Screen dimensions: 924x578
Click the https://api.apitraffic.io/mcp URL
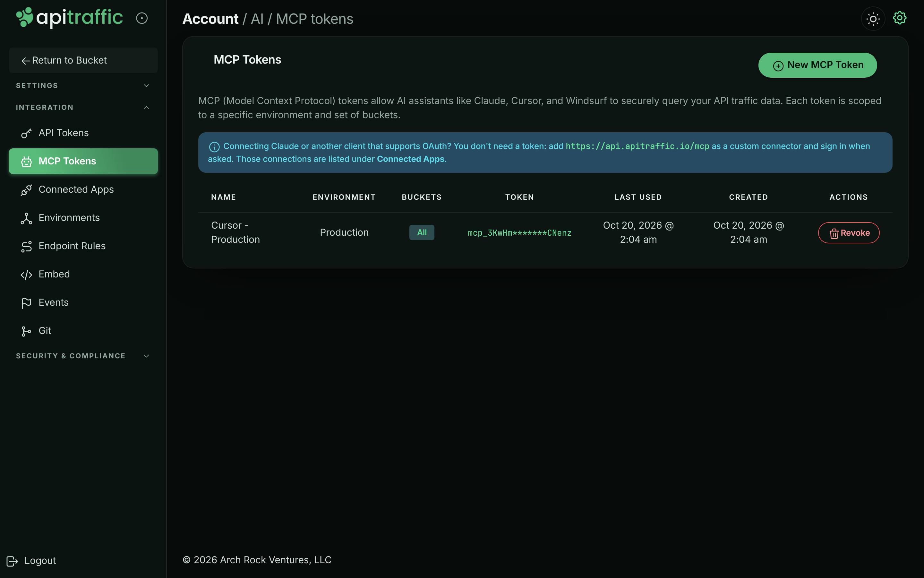pos(637,146)
